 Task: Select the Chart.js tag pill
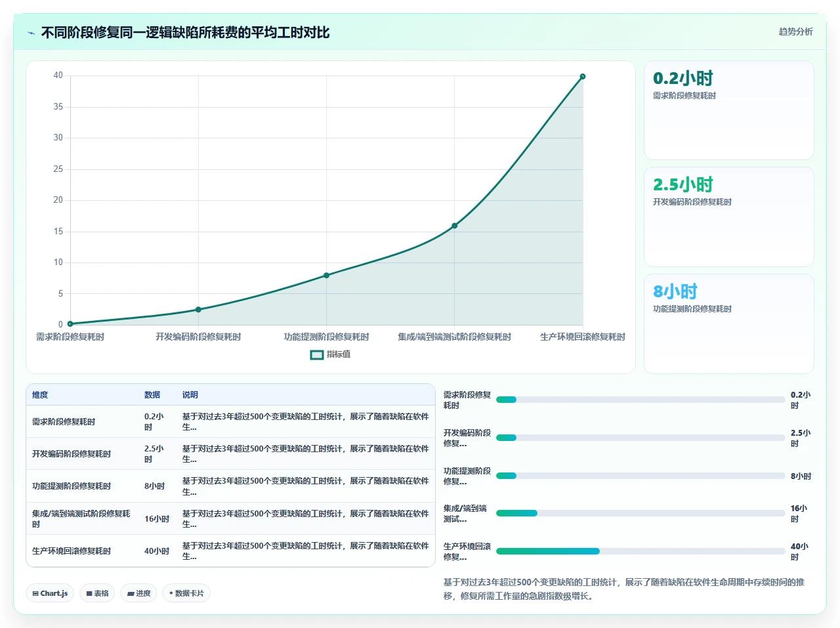(50, 593)
